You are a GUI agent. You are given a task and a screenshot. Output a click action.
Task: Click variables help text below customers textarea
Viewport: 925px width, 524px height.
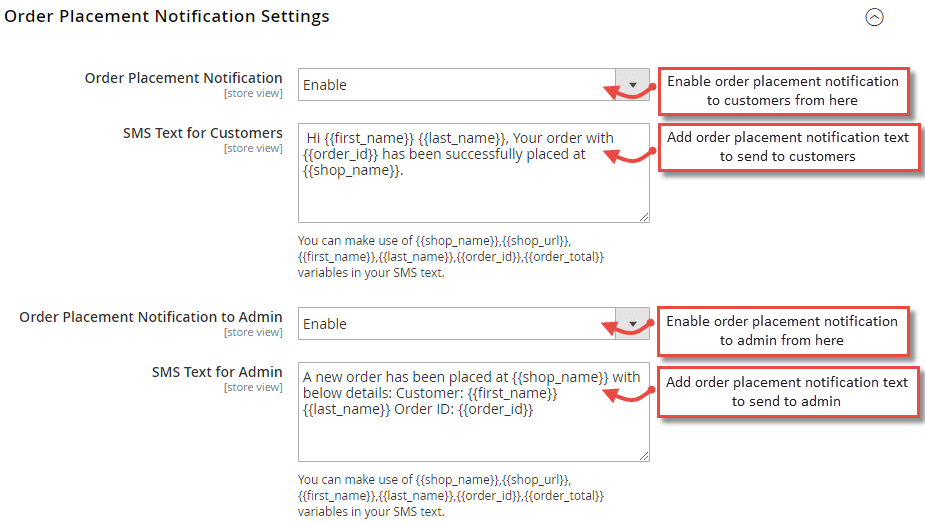[x=450, y=257]
